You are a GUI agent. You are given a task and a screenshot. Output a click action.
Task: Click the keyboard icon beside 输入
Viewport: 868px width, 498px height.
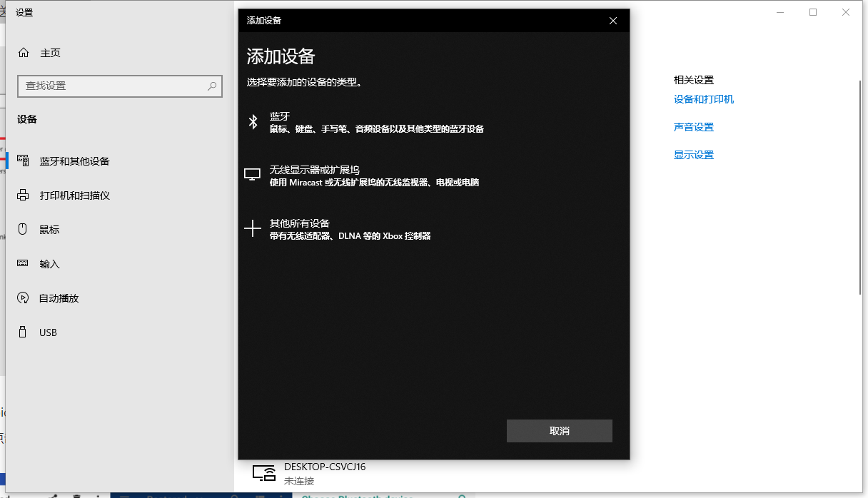click(24, 263)
